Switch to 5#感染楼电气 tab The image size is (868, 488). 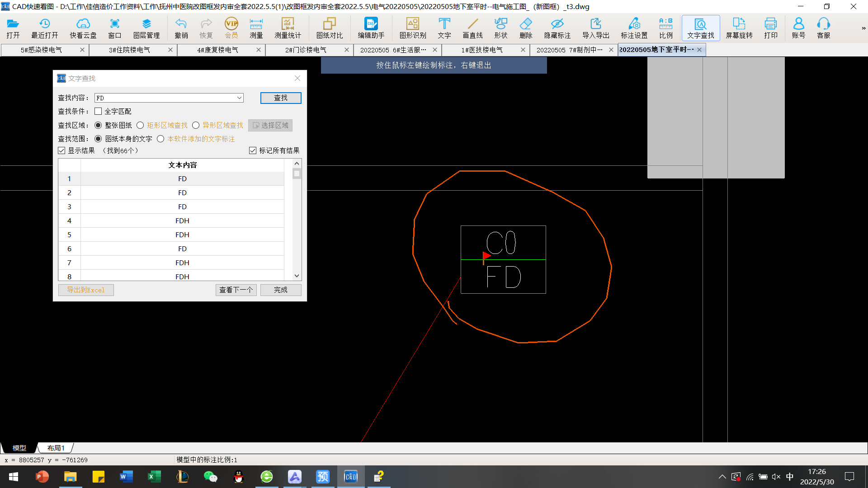pyautogui.click(x=41, y=50)
